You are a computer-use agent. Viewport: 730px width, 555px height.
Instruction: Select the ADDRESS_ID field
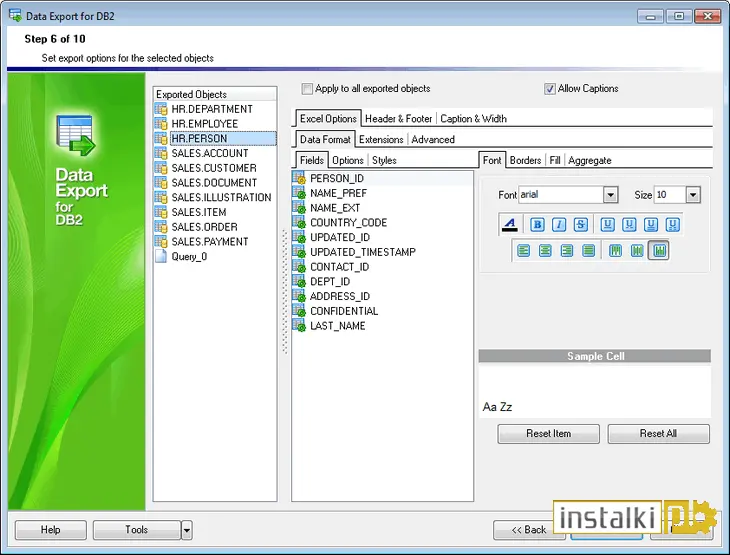[x=340, y=297]
